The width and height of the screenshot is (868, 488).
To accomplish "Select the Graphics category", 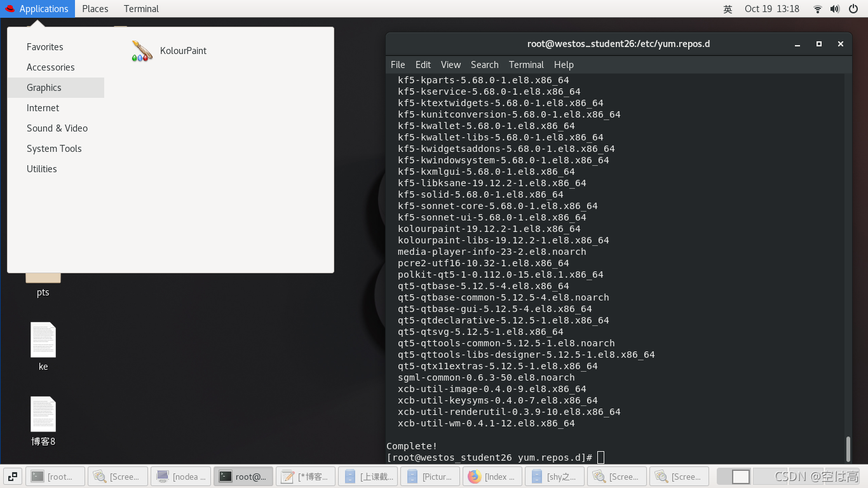I will [x=56, y=88].
